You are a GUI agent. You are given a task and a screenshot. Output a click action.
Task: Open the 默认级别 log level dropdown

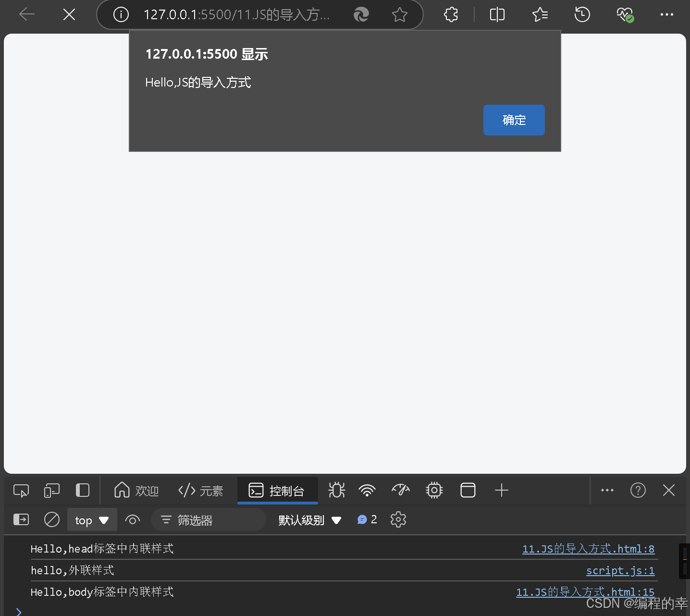[x=310, y=520]
